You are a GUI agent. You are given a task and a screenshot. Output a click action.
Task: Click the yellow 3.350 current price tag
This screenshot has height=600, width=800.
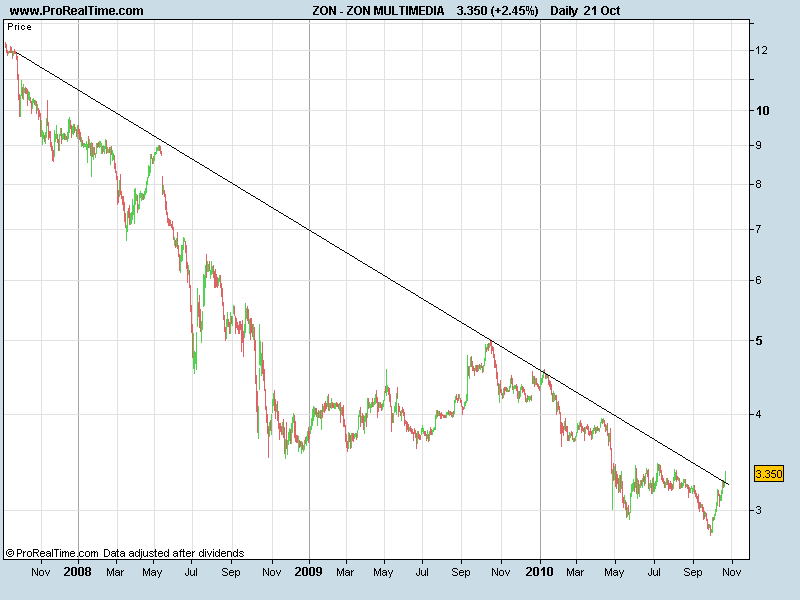(768, 474)
